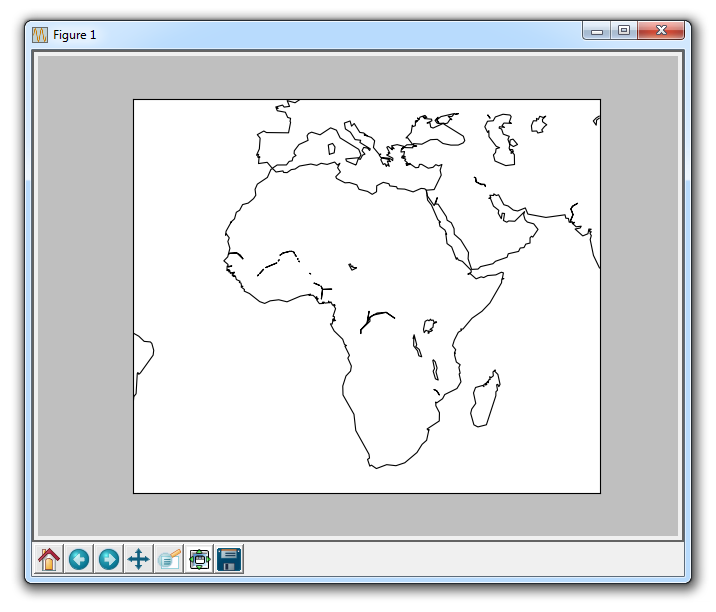Save the figure with the floppy disk icon
Screen dimensions: 716x612
pos(229,559)
